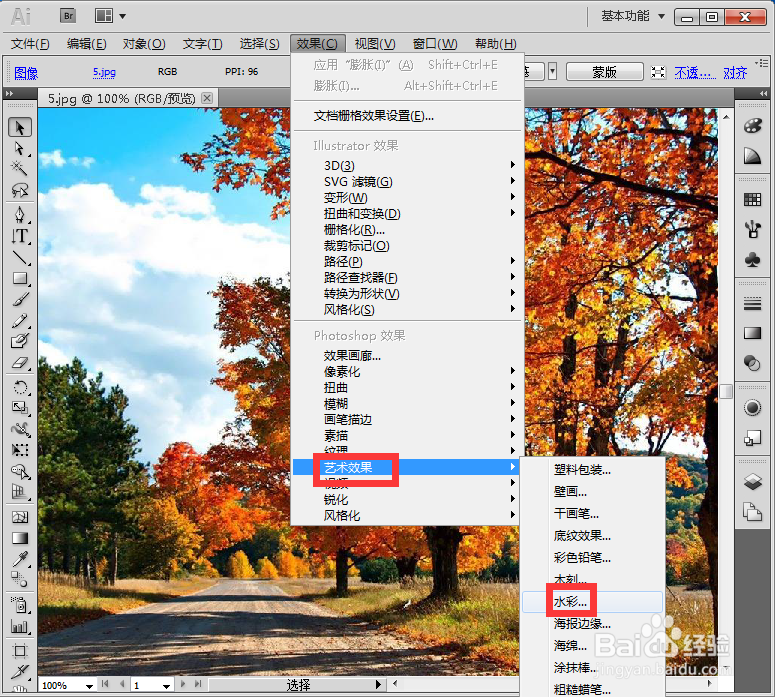Expand the right panel dock arrows

point(764,93)
